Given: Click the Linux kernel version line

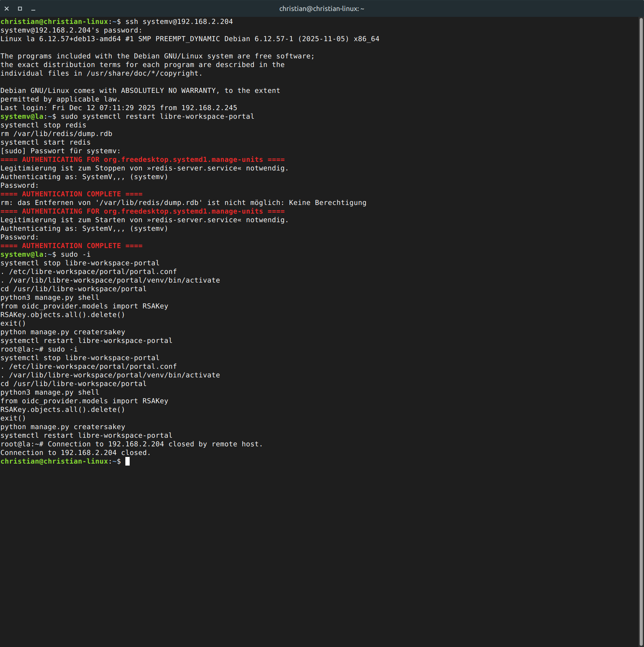Looking at the screenshot, I should point(190,39).
